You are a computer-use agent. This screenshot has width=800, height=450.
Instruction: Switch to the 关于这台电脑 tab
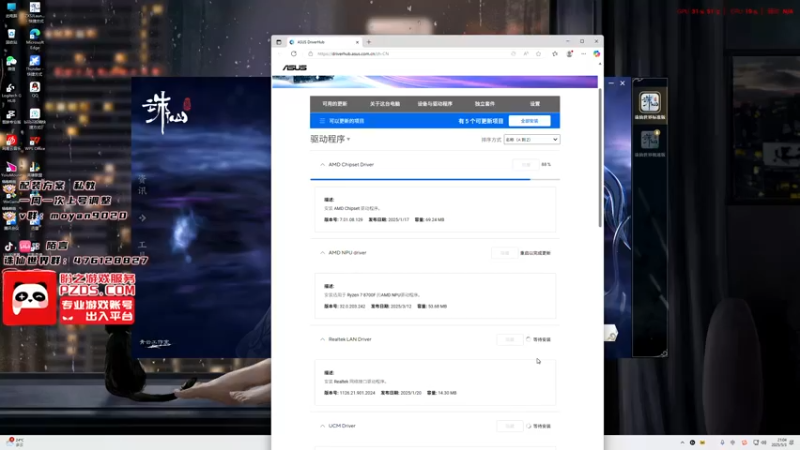385,104
